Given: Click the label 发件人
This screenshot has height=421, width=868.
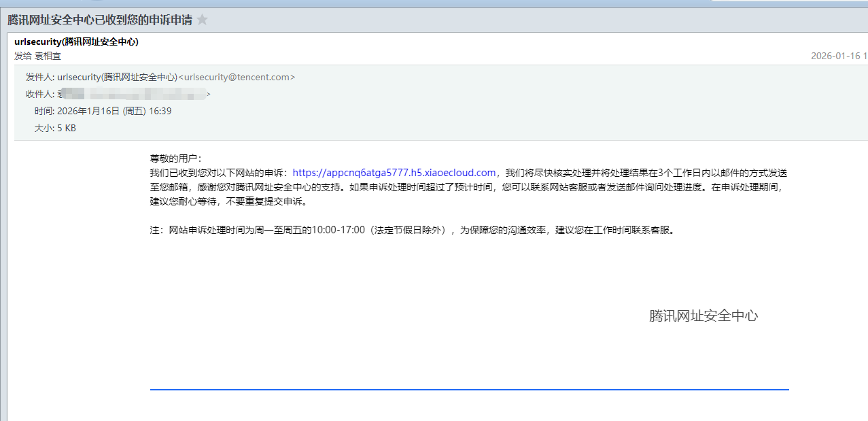Looking at the screenshot, I should pyautogui.click(x=39, y=77).
